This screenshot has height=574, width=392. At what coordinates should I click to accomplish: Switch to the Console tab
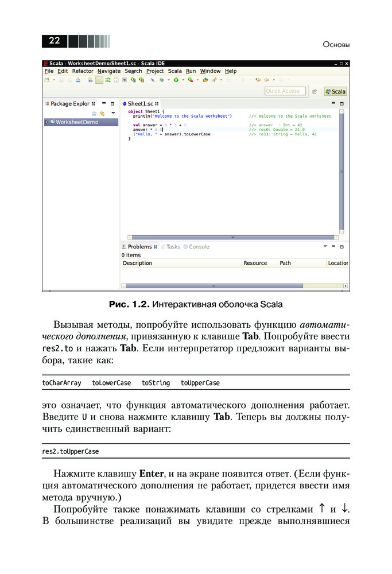click(x=196, y=247)
